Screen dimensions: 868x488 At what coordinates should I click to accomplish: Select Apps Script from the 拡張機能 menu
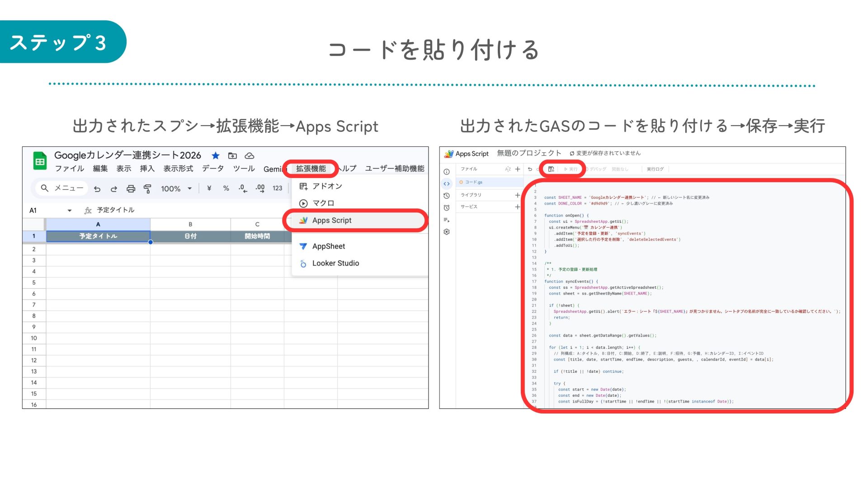pyautogui.click(x=332, y=220)
